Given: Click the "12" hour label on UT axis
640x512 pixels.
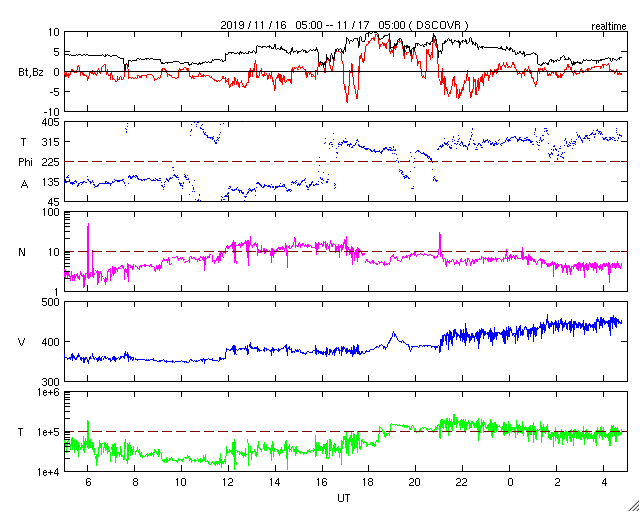Looking at the screenshot, I should click(x=228, y=482).
